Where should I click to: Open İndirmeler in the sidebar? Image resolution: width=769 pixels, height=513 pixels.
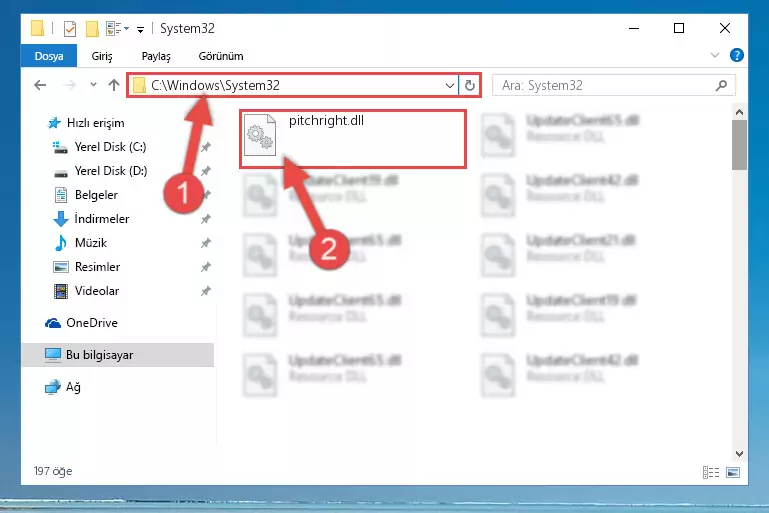(91, 219)
